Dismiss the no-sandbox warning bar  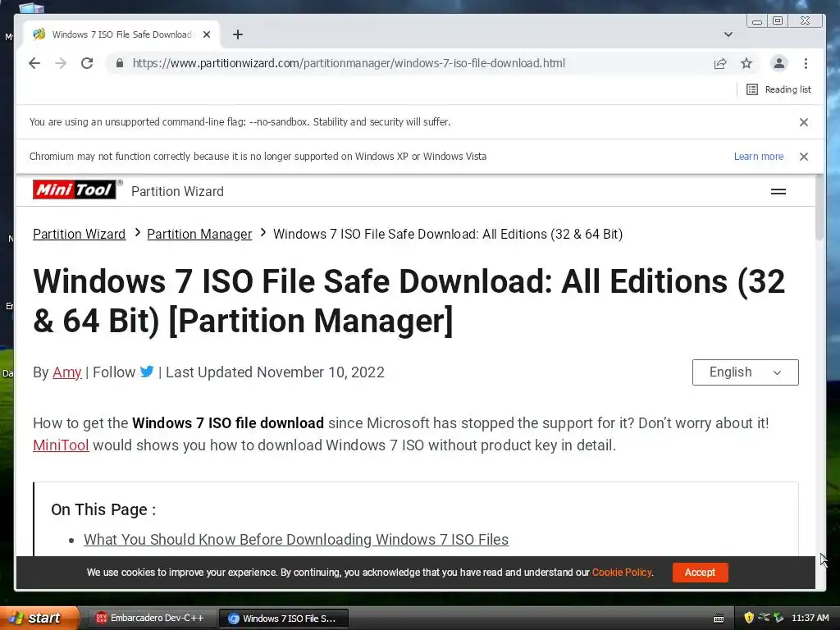(x=804, y=122)
